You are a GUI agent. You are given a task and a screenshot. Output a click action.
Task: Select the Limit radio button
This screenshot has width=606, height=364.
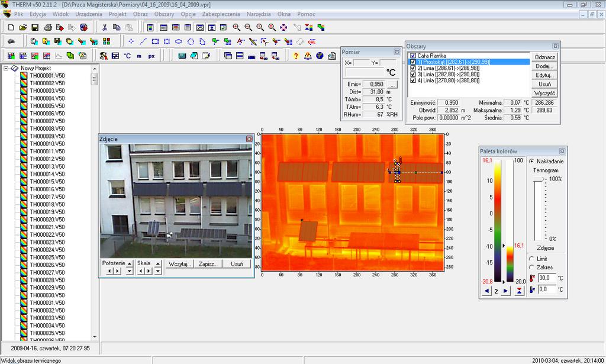[531, 259]
